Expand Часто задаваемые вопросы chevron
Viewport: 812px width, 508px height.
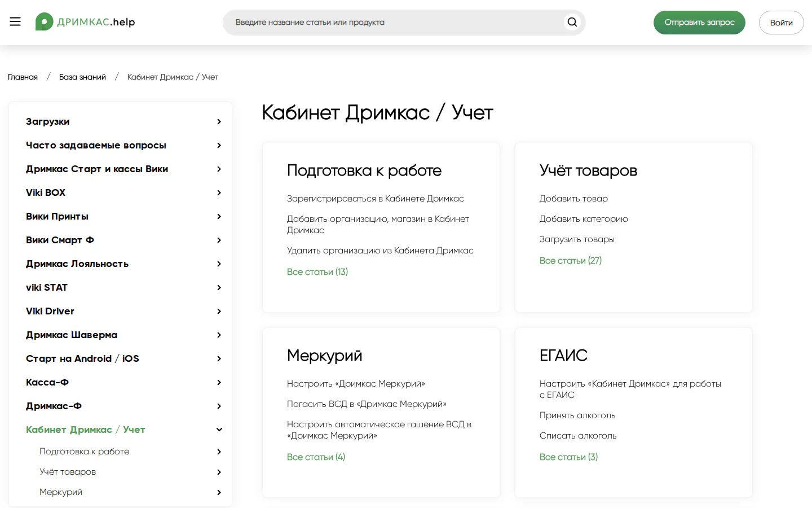tap(219, 145)
